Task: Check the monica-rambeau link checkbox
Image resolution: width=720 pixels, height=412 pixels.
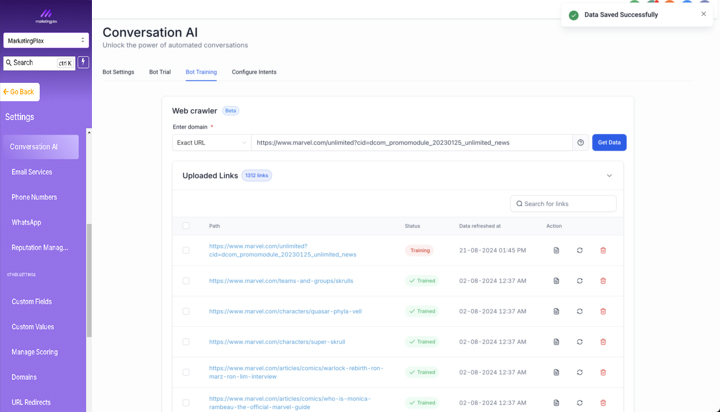Action: pos(186,403)
